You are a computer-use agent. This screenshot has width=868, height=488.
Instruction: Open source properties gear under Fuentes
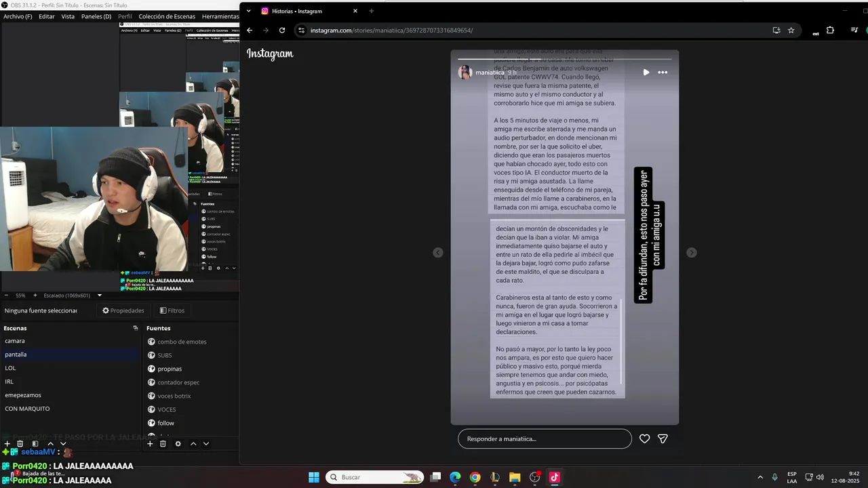[x=178, y=444]
